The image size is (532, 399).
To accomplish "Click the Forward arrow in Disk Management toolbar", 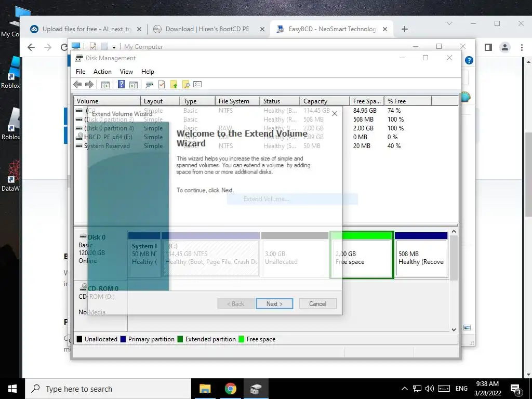I will [89, 85].
